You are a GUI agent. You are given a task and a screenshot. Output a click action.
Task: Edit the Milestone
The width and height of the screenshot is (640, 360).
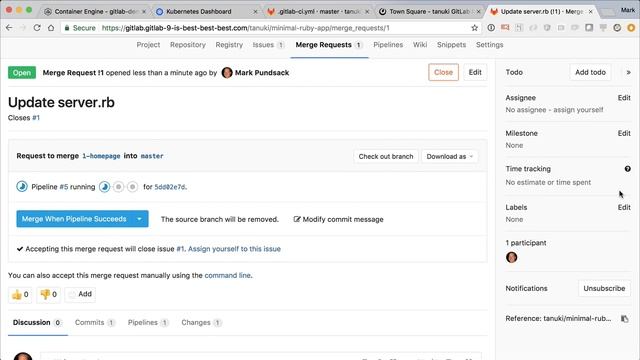point(624,133)
